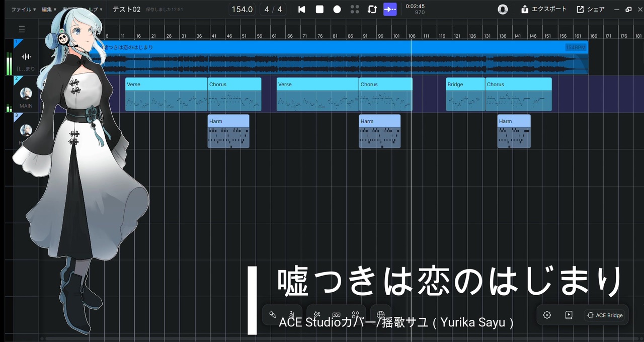Click the 0:02:45 time display
Viewport: 644px width, 342px height.
tap(415, 6)
